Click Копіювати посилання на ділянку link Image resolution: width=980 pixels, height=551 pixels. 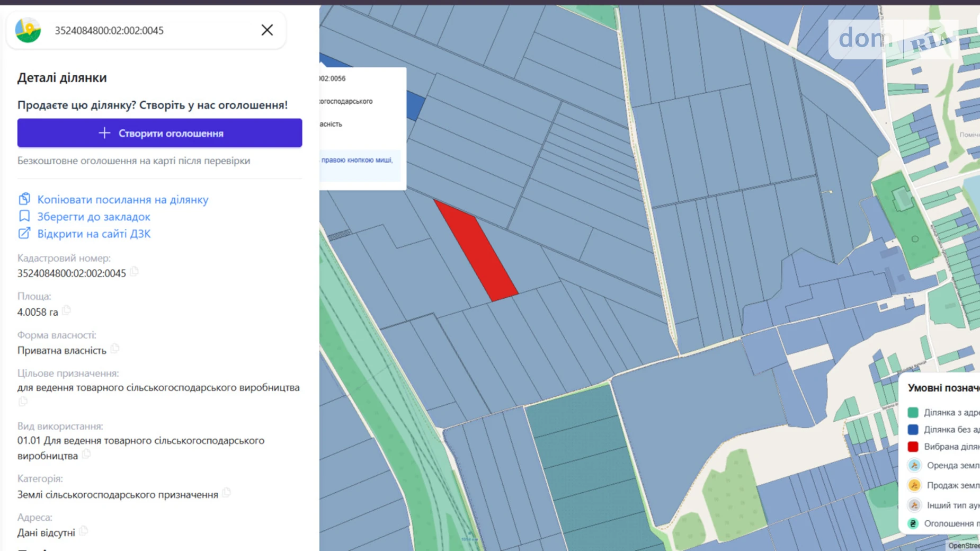point(122,200)
